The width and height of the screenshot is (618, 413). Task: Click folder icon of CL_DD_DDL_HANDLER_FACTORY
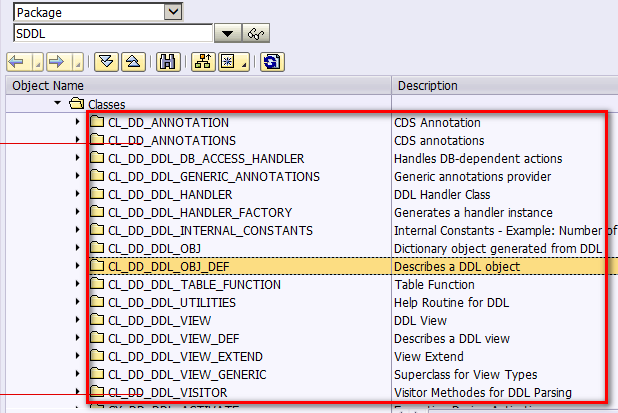click(97, 212)
